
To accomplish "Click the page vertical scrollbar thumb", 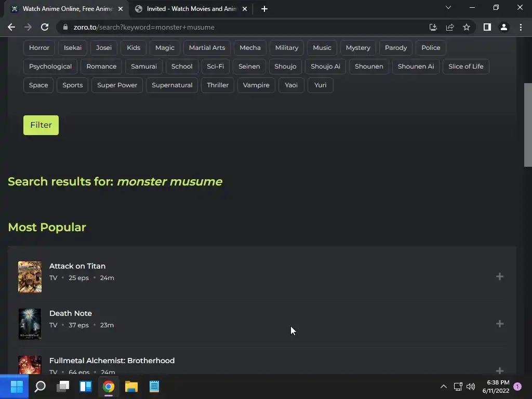I will 528,125.
